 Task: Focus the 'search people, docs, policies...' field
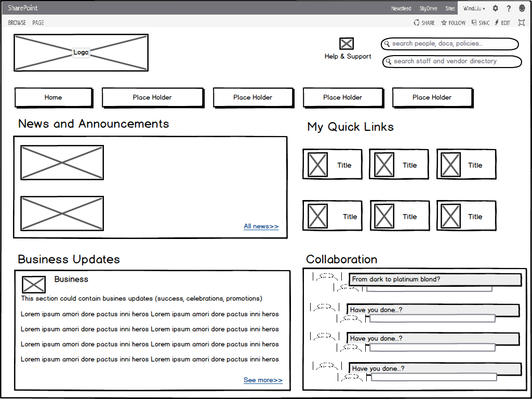pos(450,44)
